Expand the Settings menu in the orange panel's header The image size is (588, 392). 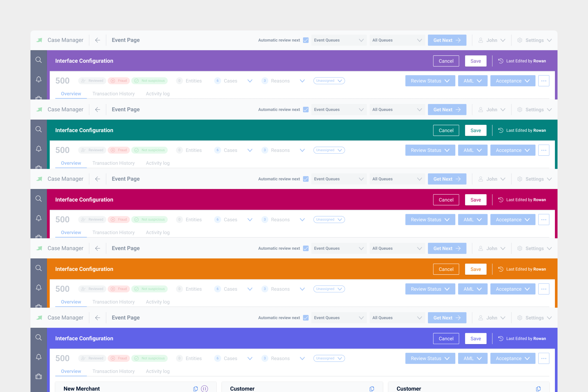click(x=534, y=248)
